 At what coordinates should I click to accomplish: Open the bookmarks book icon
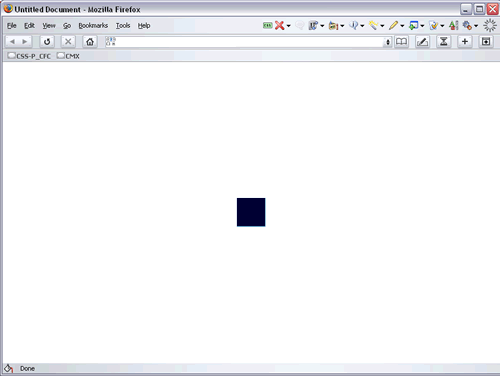(401, 42)
